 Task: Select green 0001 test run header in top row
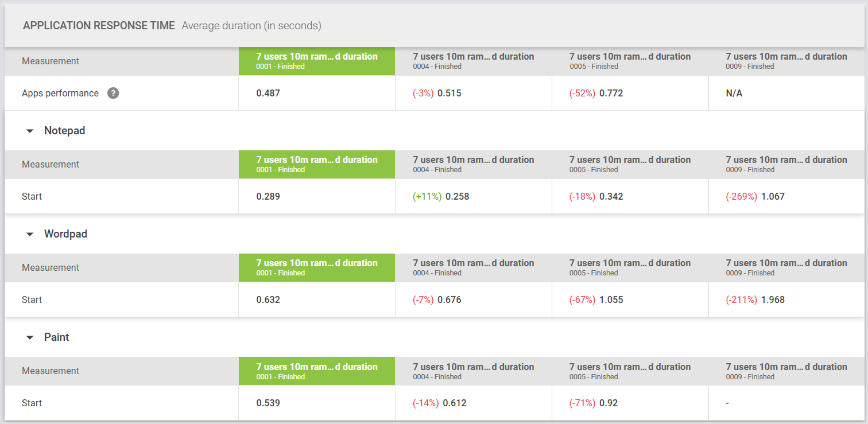click(317, 61)
